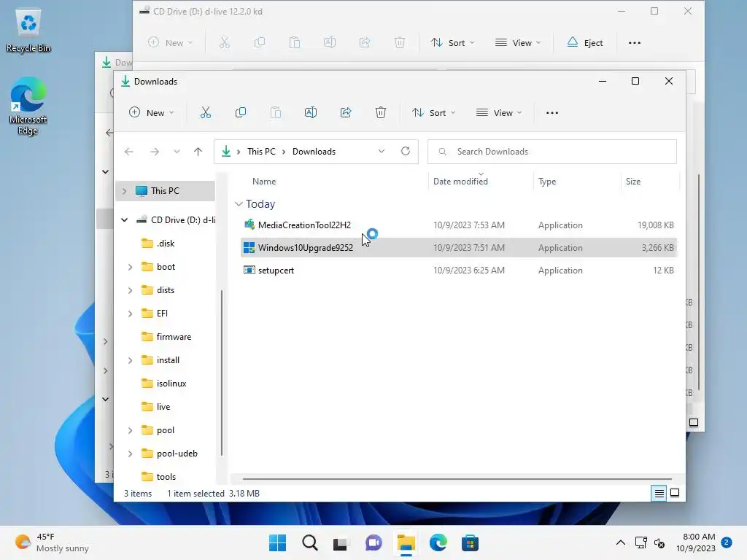Select live folder in tree
This screenshot has width=747, height=560.
tap(156, 407)
